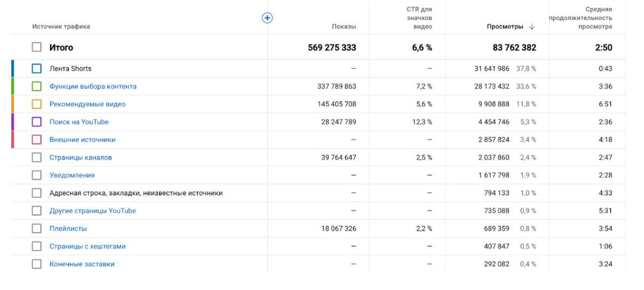
Task: Click the Лента Shorts row label
Action: (x=70, y=68)
